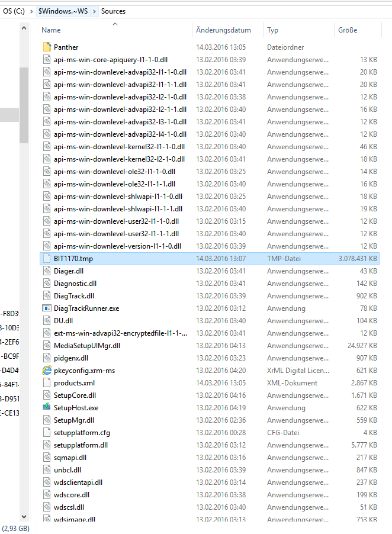
Task: Select the file api-ms-win-downlevel-kernel32-l2-1-0.dll
Action: pos(119,159)
